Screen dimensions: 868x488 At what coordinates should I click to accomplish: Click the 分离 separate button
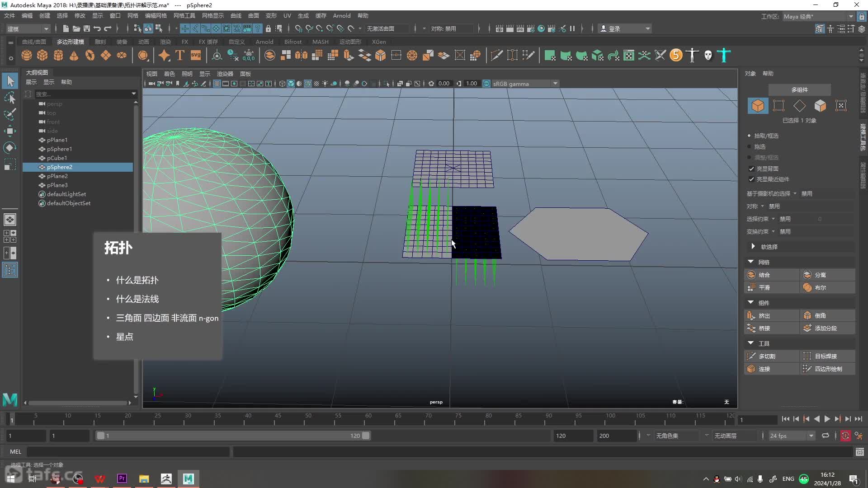coord(828,275)
